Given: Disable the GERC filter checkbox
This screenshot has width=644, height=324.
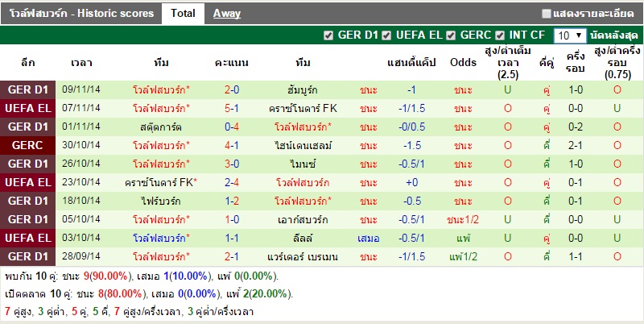Looking at the screenshot, I should click(x=452, y=35).
